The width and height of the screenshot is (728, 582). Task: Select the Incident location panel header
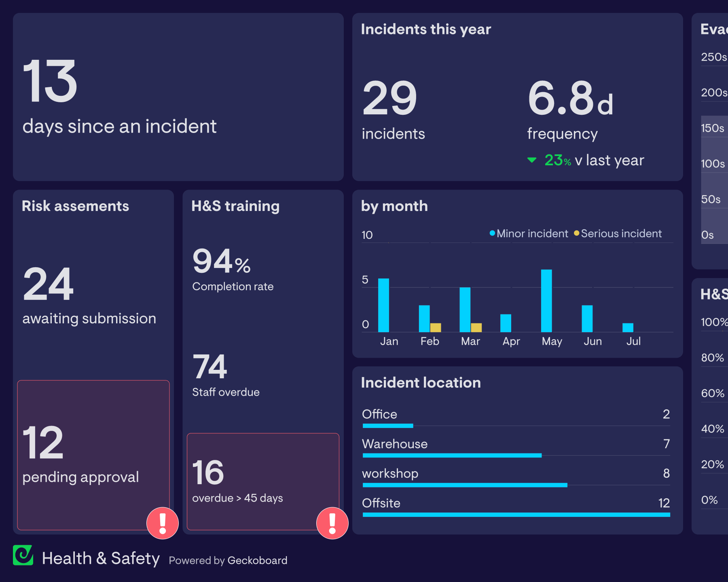click(421, 382)
